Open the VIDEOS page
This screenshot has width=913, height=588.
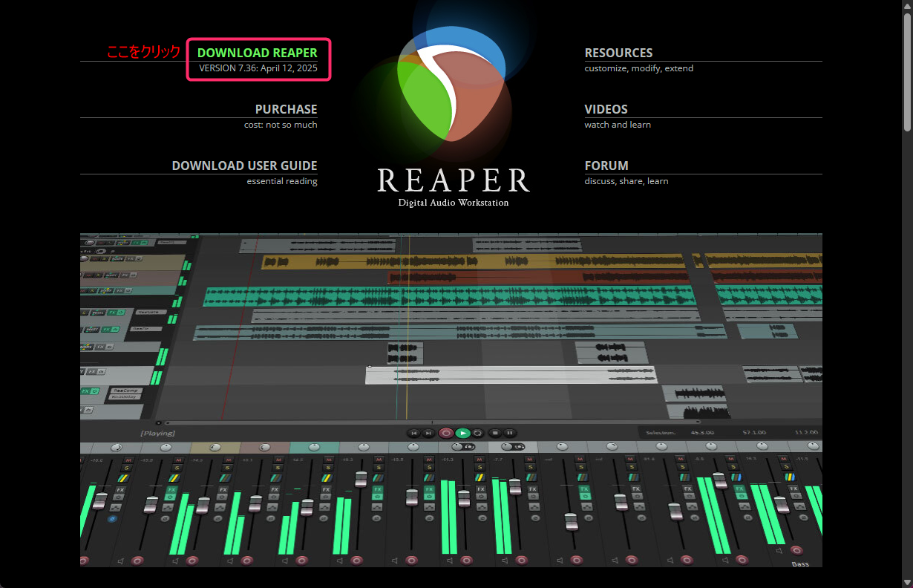(x=606, y=109)
